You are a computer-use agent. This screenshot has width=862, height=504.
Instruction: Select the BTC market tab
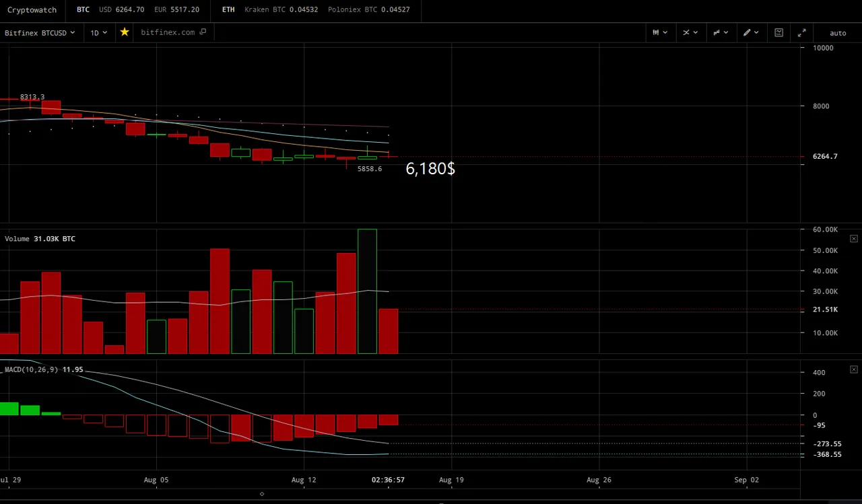coord(83,10)
